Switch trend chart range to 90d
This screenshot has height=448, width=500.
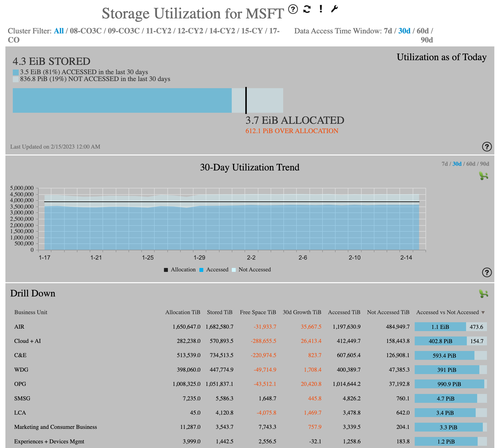pyautogui.click(x=484, y=164)
